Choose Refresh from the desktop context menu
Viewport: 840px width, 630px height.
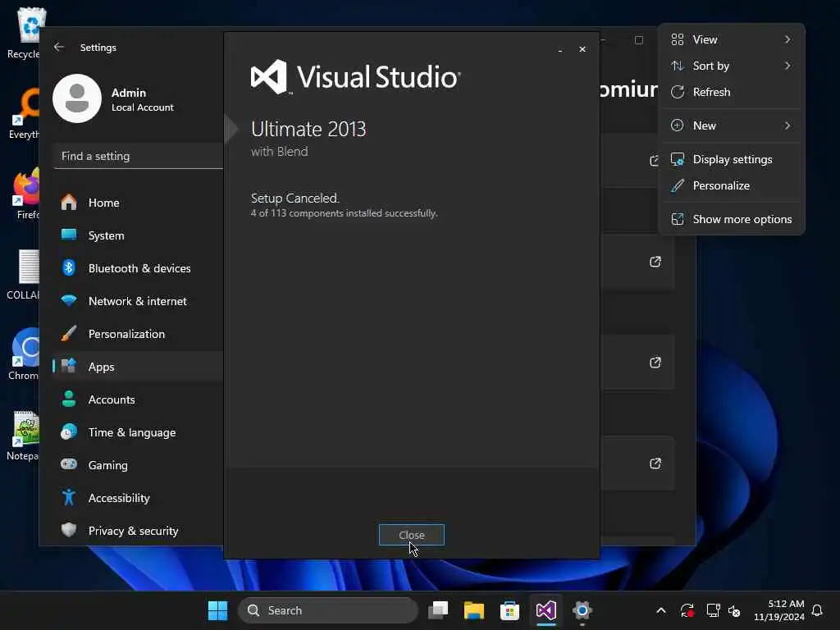pos(731,92)
